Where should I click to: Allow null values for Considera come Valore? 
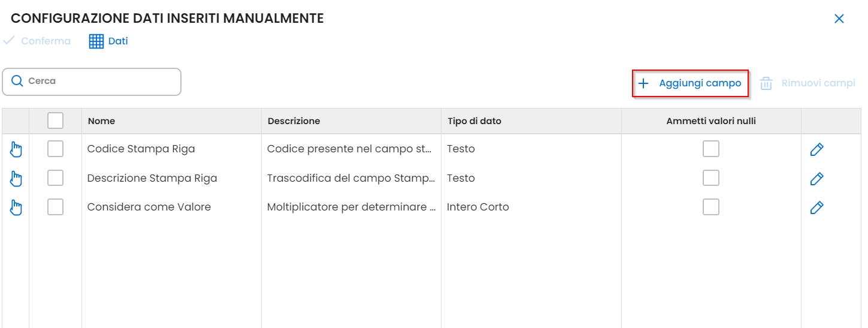click(711, 207)
